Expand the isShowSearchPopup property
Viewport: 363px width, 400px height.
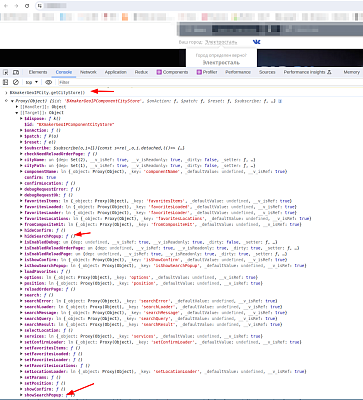[x=22, y=266]
